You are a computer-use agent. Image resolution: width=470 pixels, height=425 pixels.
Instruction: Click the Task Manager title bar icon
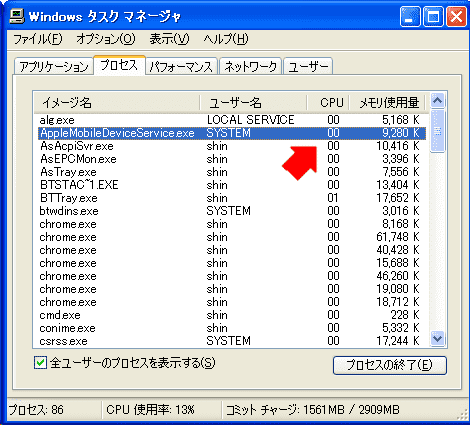point(16,16)
